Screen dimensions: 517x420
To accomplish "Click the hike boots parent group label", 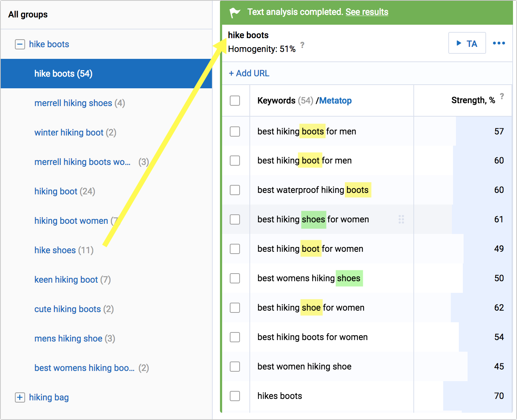I will pos(49,44).
